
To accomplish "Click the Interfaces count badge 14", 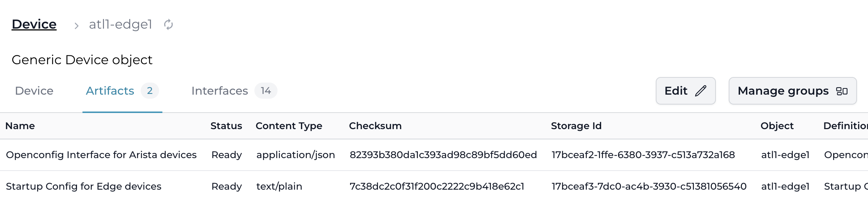I will pos(266,91).
